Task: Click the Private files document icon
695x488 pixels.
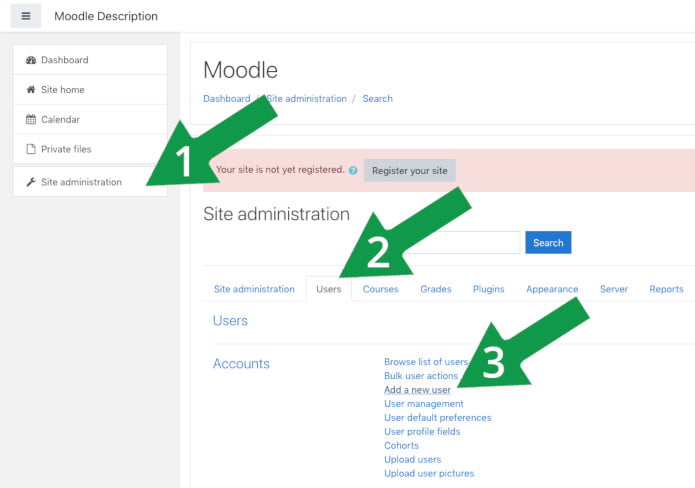Action: (31, 149)
